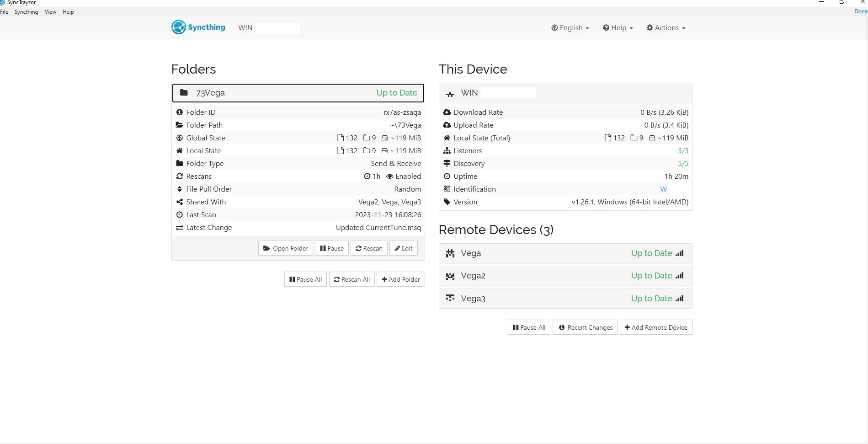Click the signal strength icon for Vega2

(x=680, y=276)
